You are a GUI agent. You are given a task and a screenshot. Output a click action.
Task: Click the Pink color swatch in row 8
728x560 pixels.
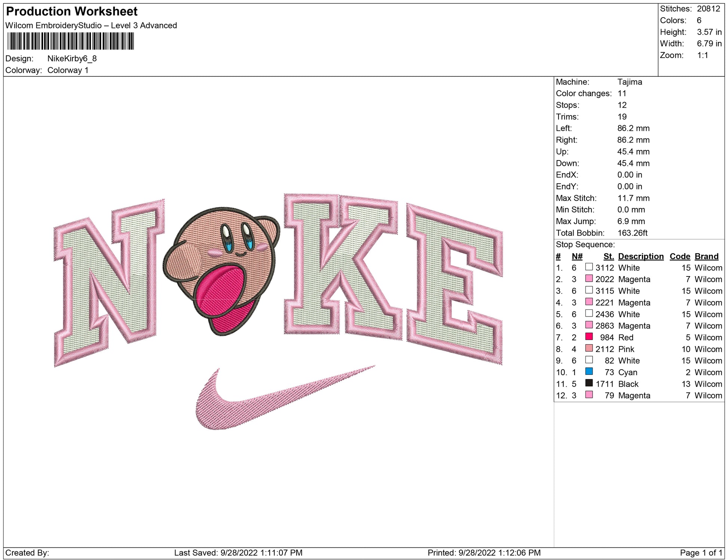click(x=589, y=348)
